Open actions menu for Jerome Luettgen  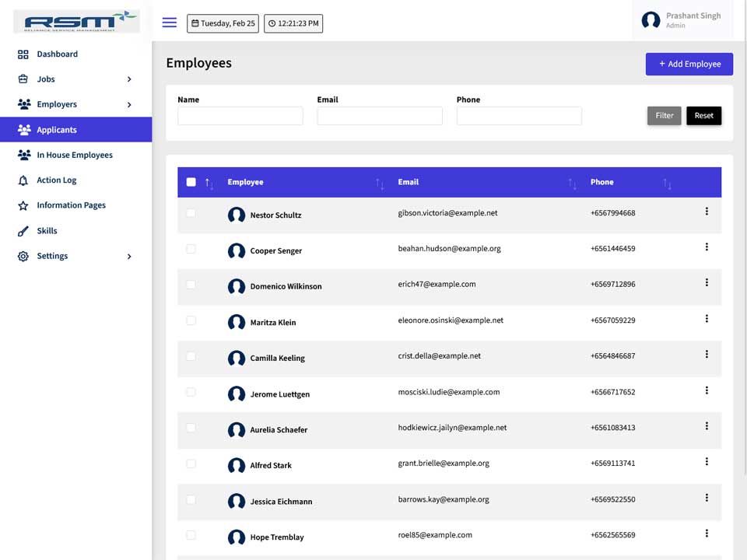(707, 390)
